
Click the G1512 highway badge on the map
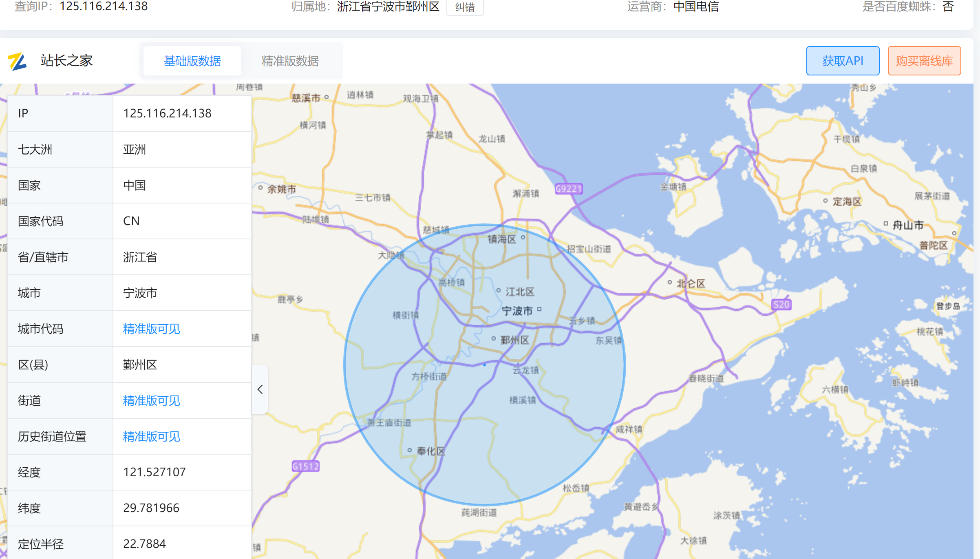pos(305,466)
